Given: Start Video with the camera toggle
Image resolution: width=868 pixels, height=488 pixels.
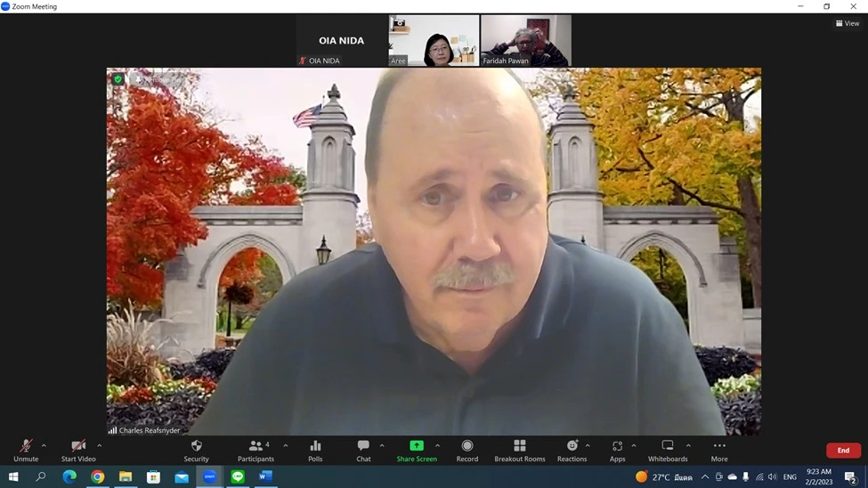Looking at the screenshot, I should point(78,450).
